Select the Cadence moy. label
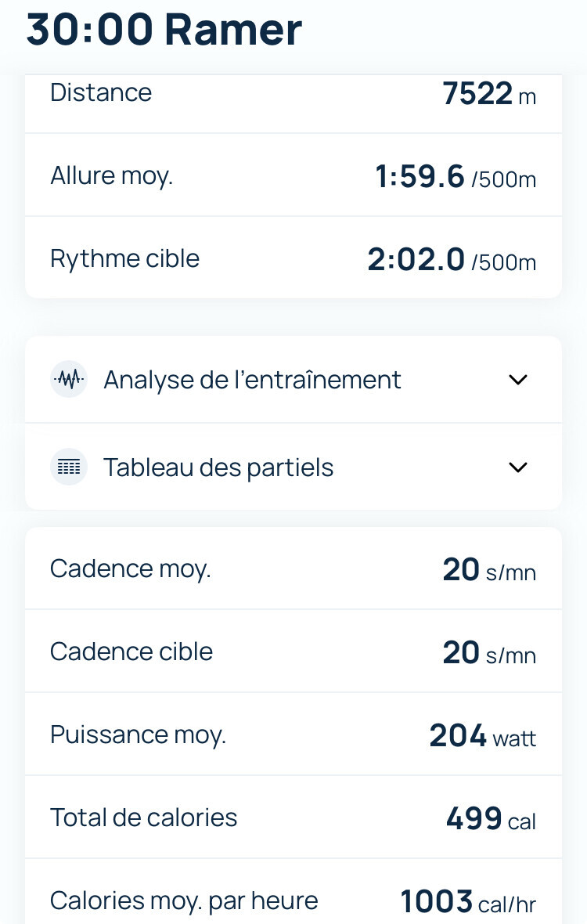This screenshot has width=587, height=924. pos(130,568)
